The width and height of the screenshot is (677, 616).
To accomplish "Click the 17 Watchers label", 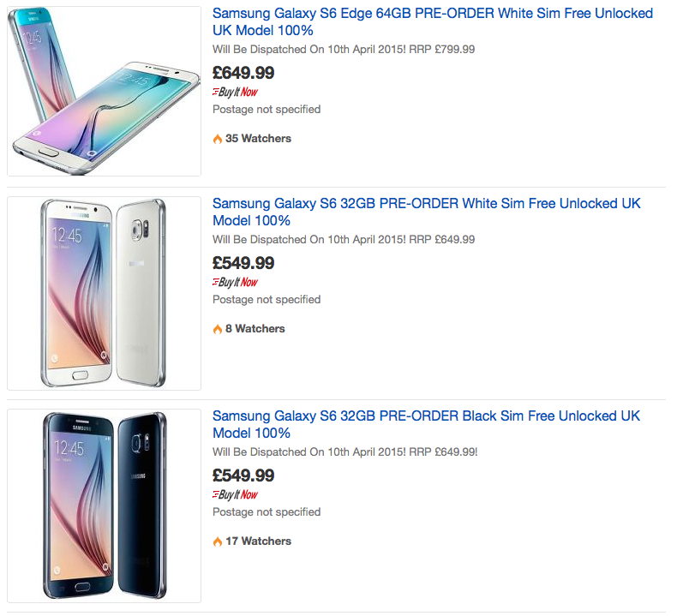I will click(258, 541).
